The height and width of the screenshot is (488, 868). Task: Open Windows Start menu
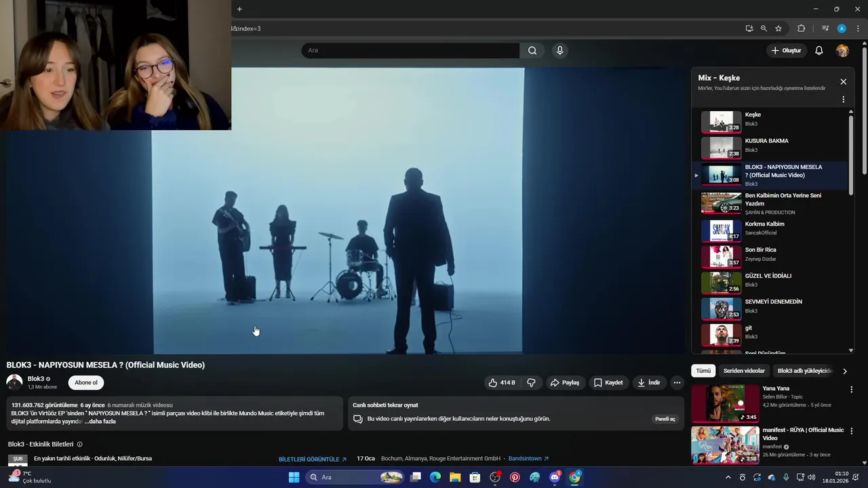[x=294, y=477]
